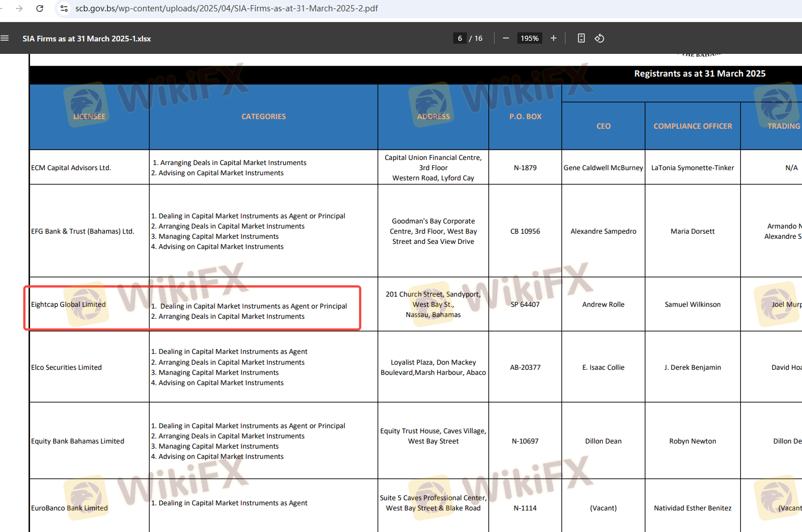Click the PDF document title text

coord(87,39)
